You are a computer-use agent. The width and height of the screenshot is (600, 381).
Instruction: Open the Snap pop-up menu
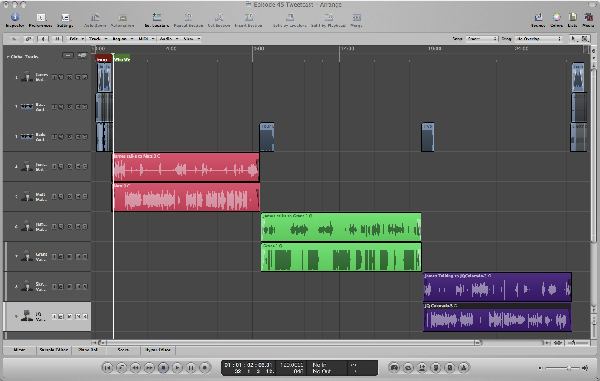[x=482, y=39]
